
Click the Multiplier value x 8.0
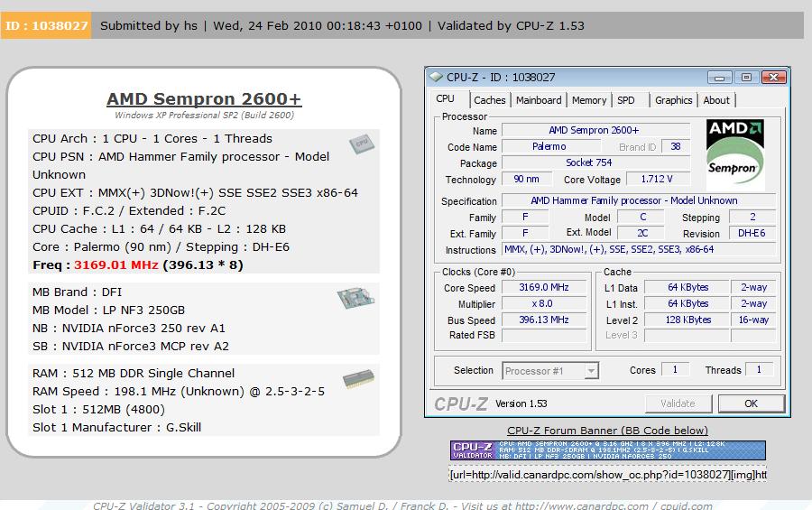pyautogui.click(x=544, y=303)
